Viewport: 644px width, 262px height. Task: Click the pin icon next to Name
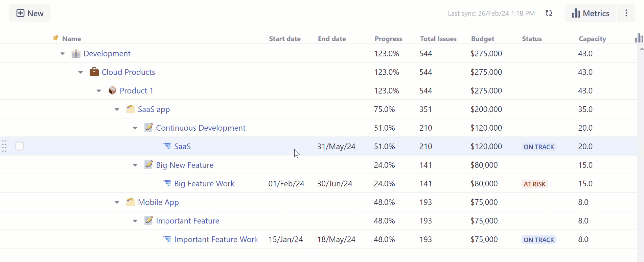pos(55,38)
